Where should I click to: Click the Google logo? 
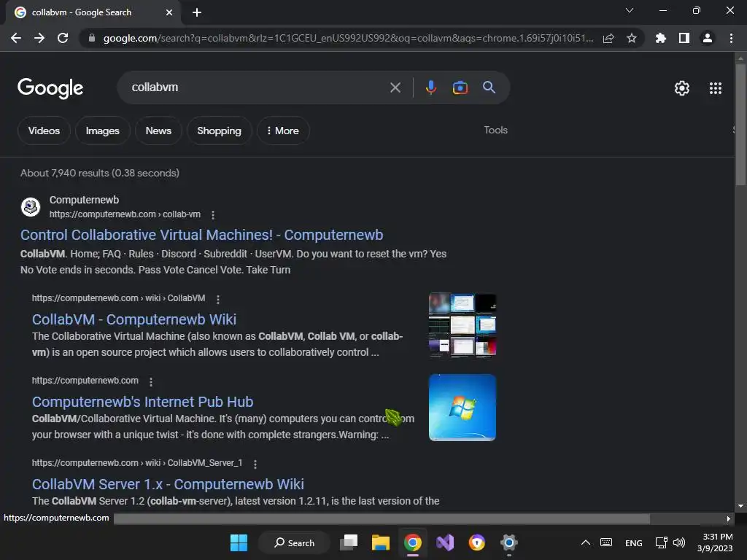tap(50, 88)
